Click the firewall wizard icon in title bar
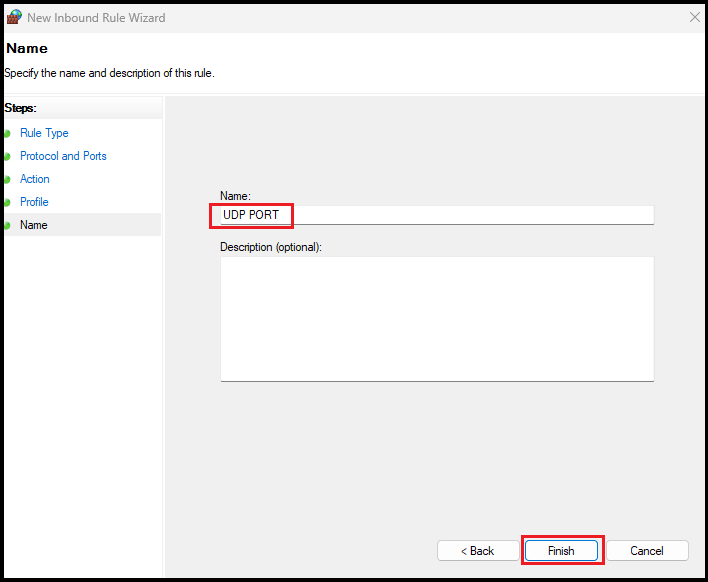 [x=14, y=18]
